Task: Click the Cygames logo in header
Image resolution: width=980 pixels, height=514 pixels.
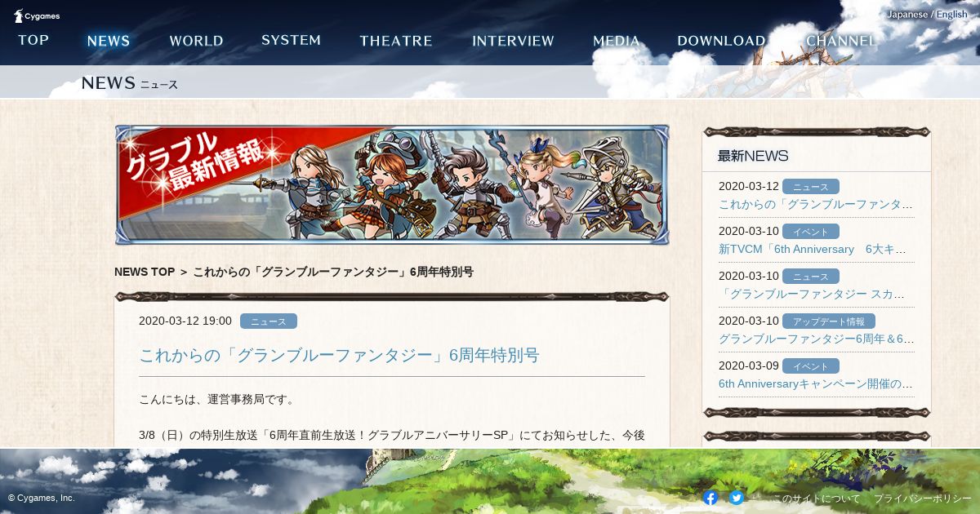Action: coord(37,16)
